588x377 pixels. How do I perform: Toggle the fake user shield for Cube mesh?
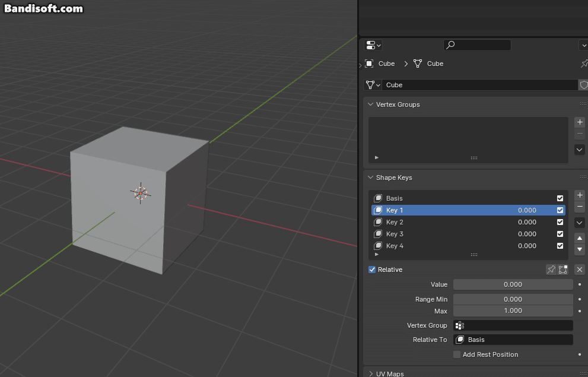click(583, 85)
